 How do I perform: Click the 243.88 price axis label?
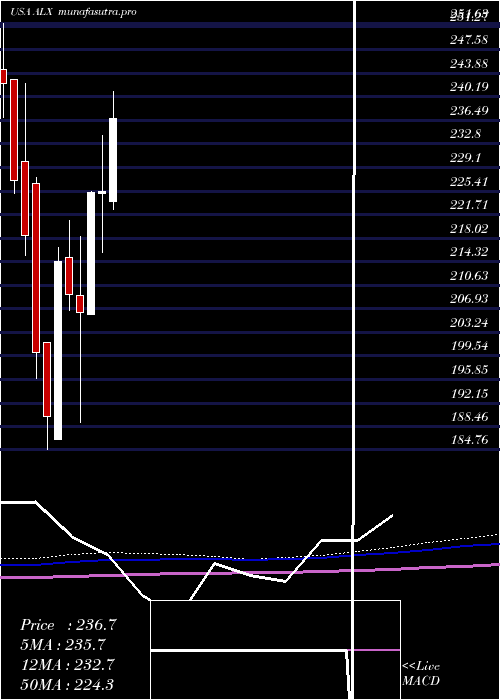[x=469, y=64]
